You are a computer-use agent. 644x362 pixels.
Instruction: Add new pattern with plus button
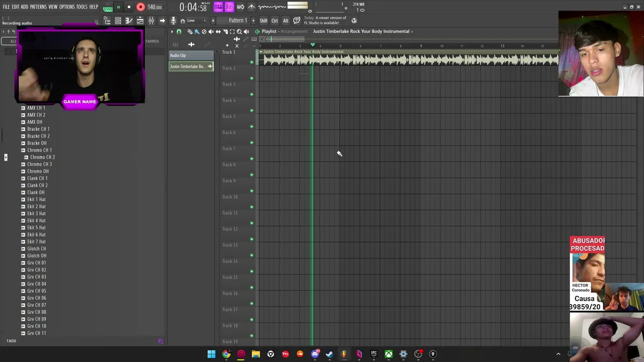253,21
